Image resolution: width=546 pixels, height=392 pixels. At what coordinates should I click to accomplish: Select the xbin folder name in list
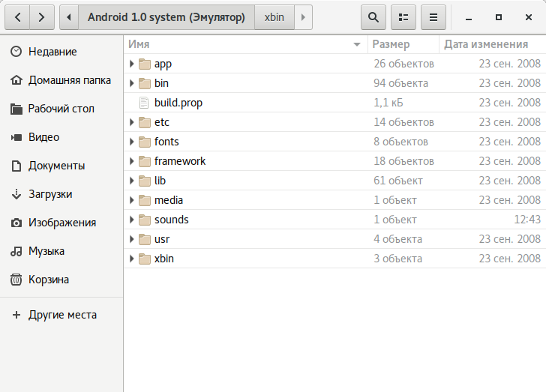pyautogui.click(x=164, y=259)
